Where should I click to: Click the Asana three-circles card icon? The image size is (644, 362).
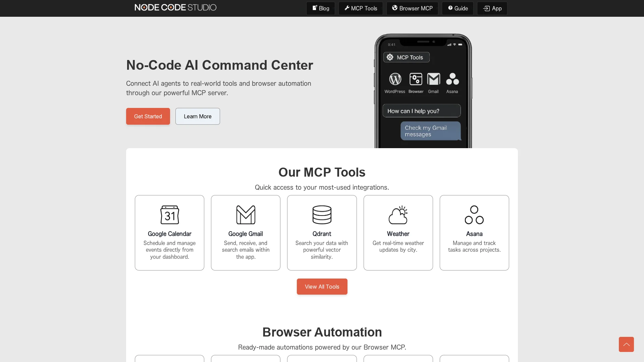coord(474,215)
